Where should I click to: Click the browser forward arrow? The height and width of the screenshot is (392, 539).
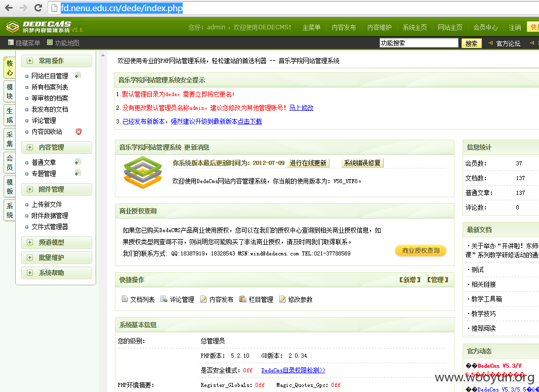click(x=23, y=8)
